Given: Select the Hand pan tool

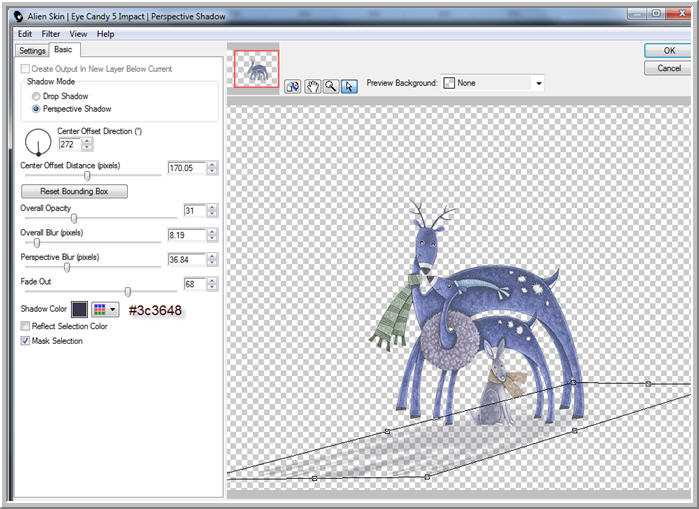Looking at the screenshot, I should click(312, 86).
